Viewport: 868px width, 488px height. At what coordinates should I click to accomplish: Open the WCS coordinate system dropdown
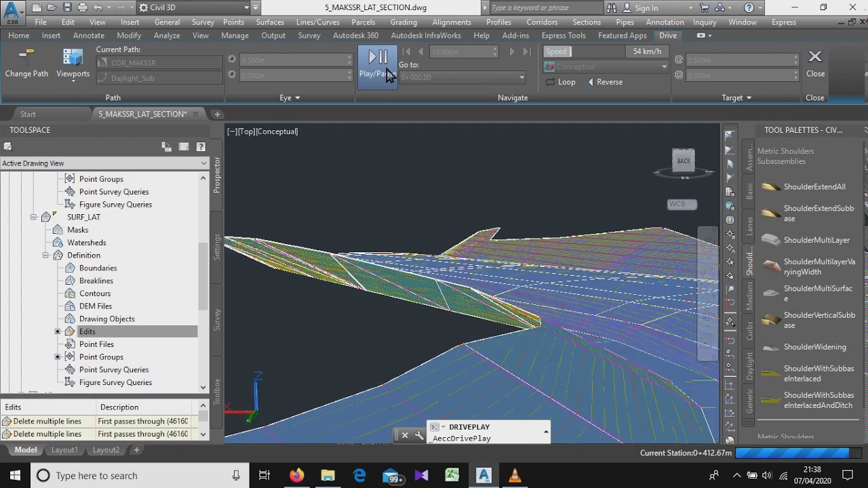pyautogui.click(x=682, y=204)
